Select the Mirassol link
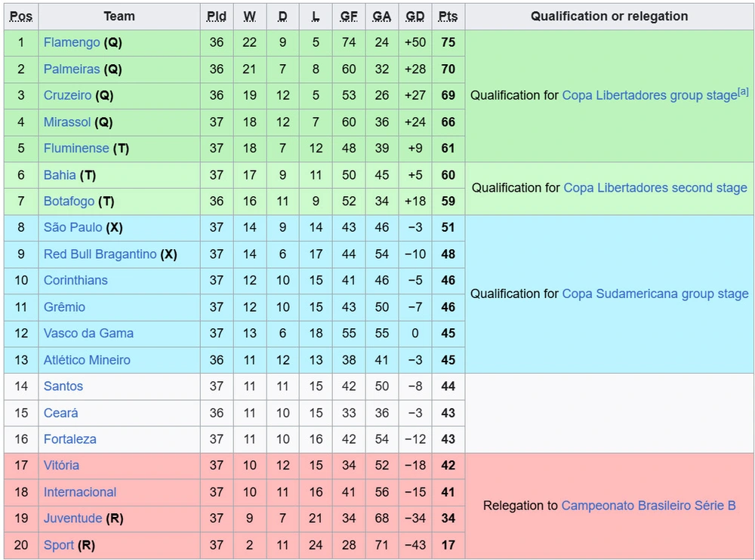The image size is (755, 560). point(67,122)
